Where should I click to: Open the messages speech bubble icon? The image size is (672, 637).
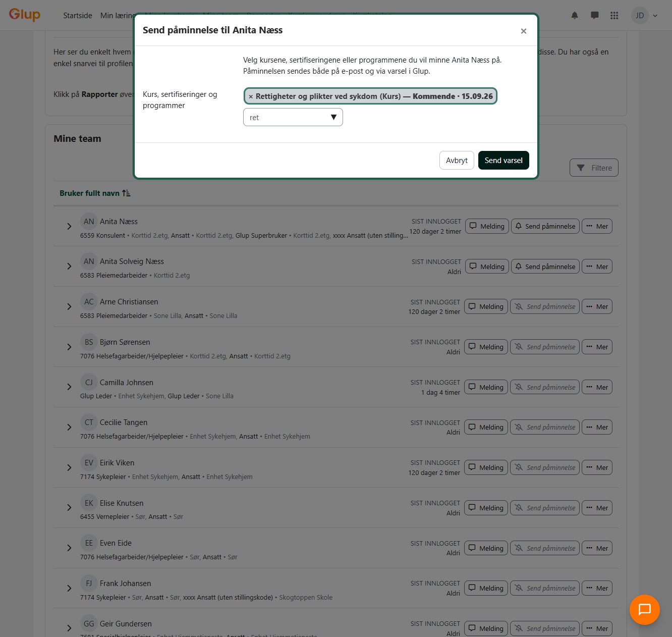[595, 16]
